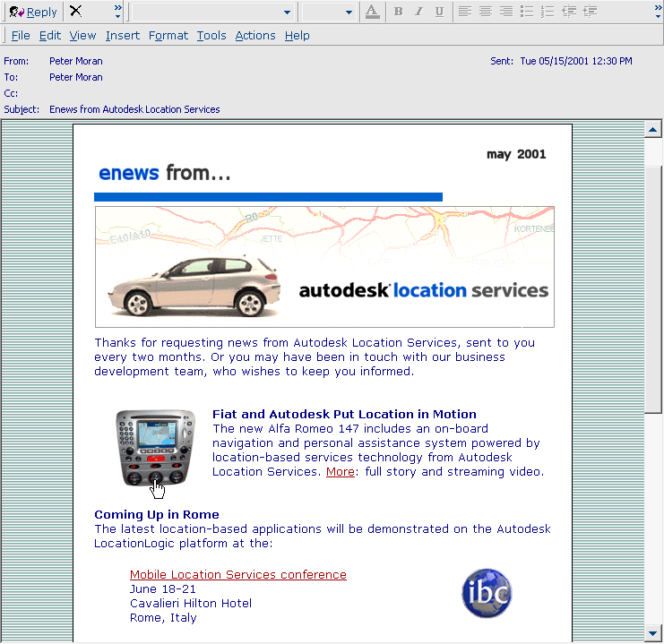Click the Coming Up in Rome heading

pyautogui.click(x=157, y=514)
